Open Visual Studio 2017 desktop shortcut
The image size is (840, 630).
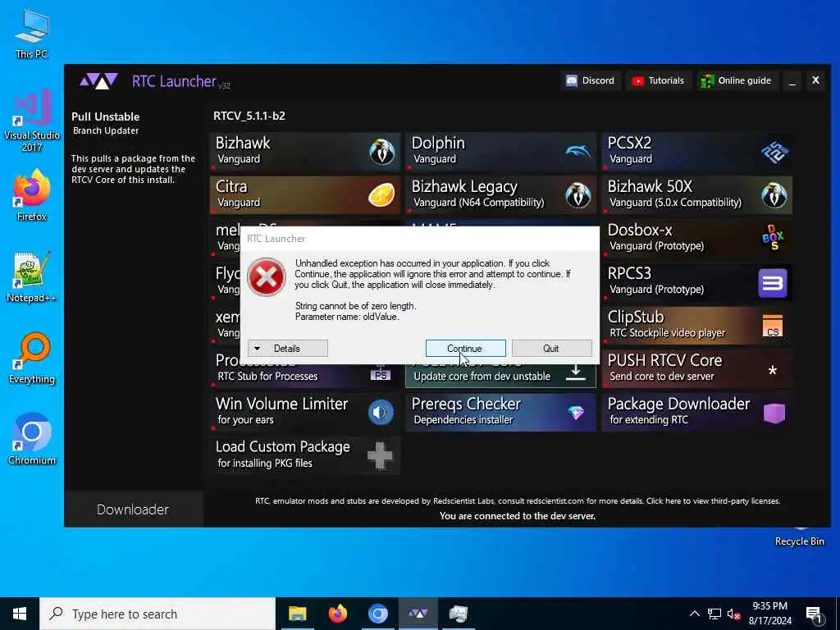[x=32, y=121]
